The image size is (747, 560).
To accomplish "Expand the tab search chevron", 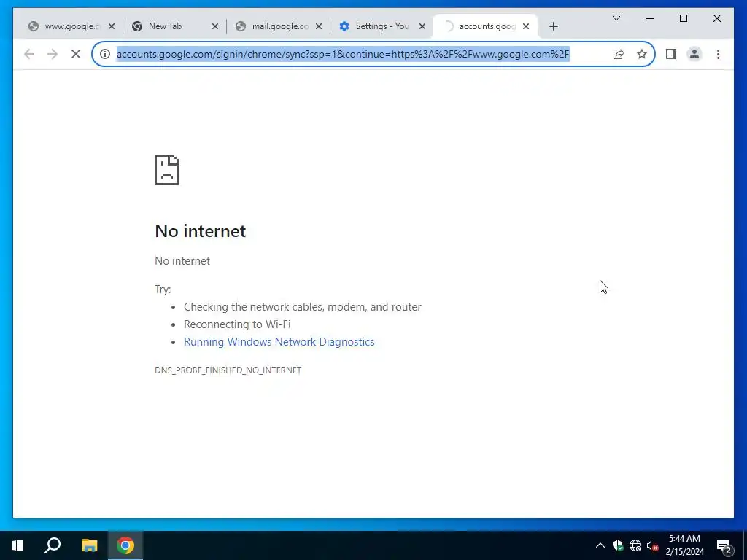I will click(616, 18).
